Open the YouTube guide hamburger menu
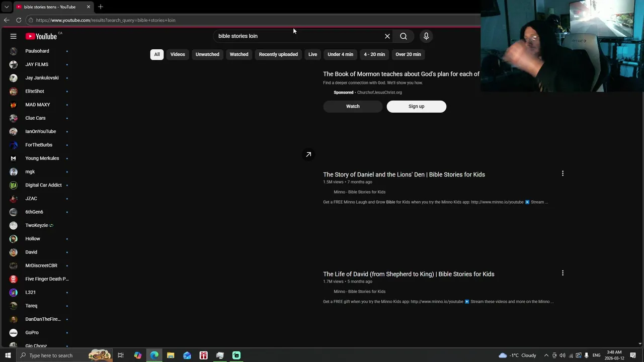The width and height of the screenshot is (644, 362). (14, 36)
